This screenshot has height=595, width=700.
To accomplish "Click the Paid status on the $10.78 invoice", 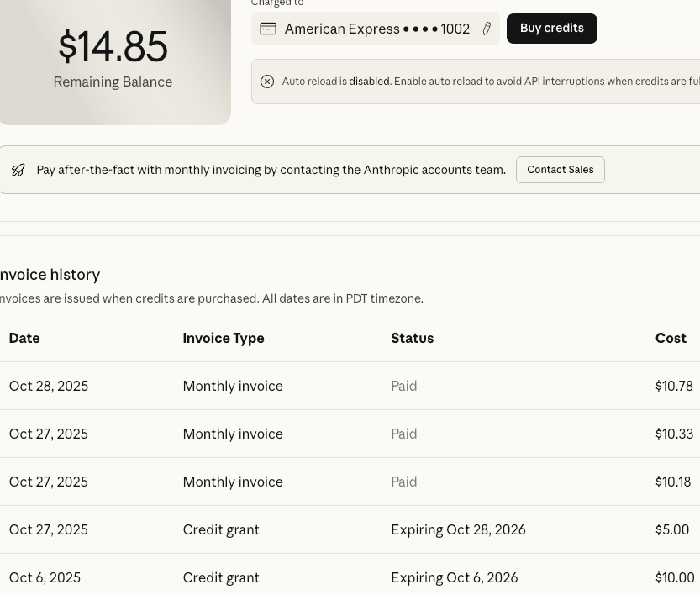I will pyautogui.click(x=404, y=386).
